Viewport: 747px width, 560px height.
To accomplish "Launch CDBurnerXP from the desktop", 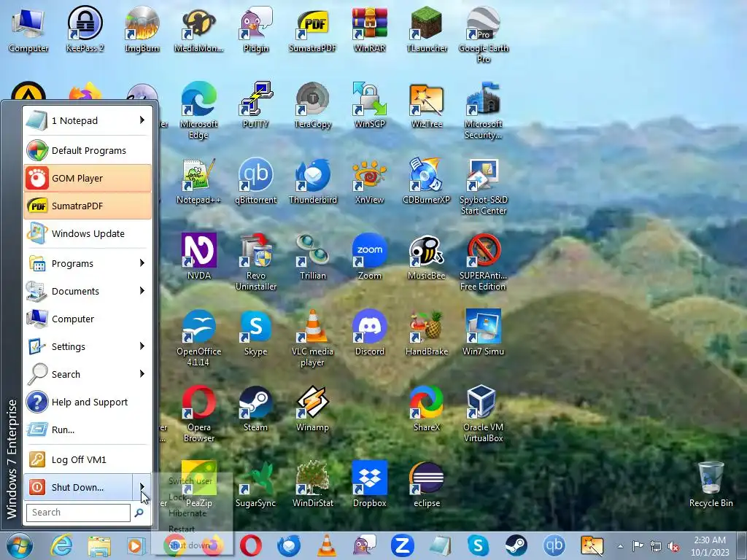I will coord(427,181).
